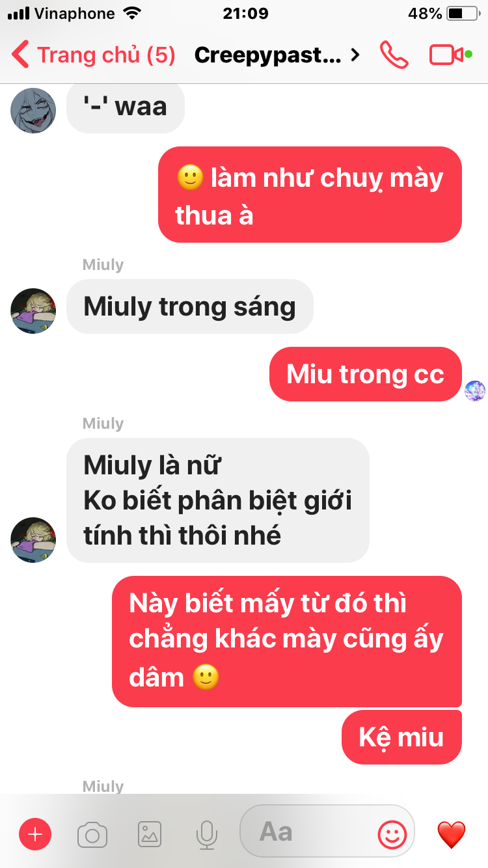488x868 pixels.
Task: Send a red heart reaction
Action: point(452,834)
